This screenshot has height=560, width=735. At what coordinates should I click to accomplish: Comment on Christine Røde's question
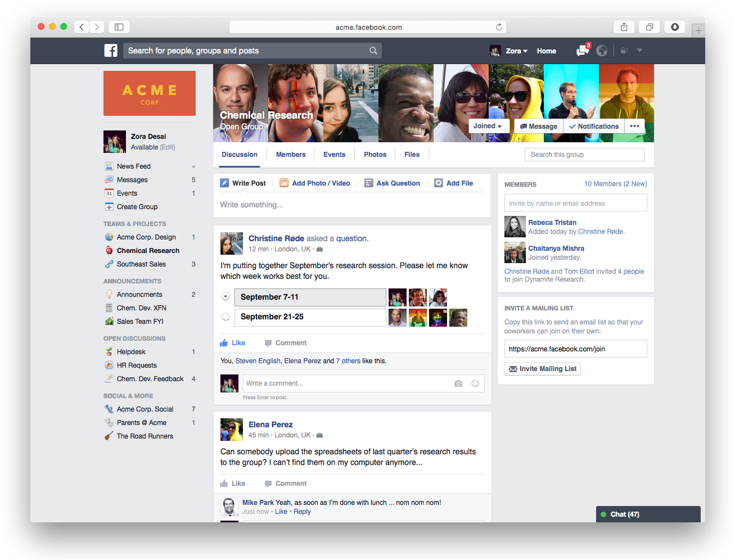pos(286,343)
